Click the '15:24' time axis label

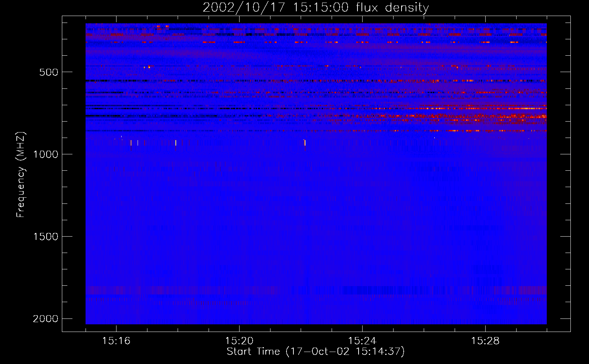(362, 341)
